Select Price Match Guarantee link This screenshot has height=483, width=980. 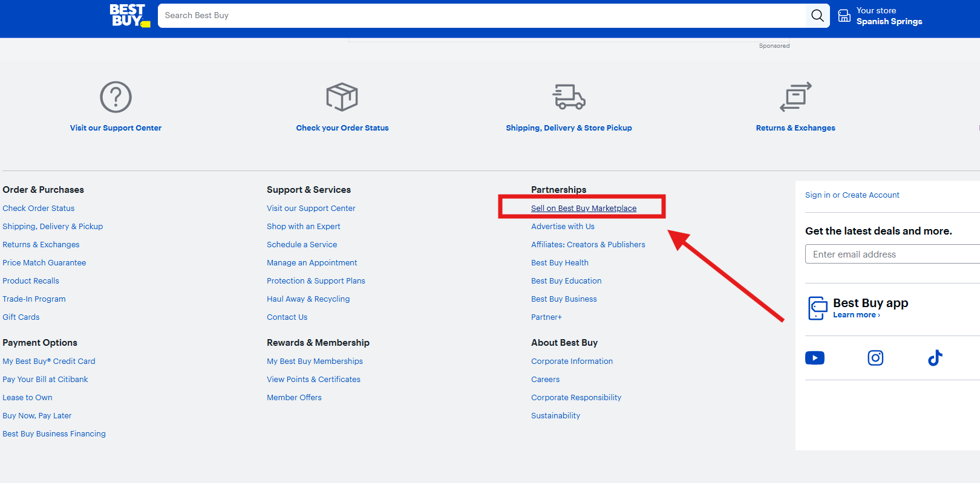44,262
